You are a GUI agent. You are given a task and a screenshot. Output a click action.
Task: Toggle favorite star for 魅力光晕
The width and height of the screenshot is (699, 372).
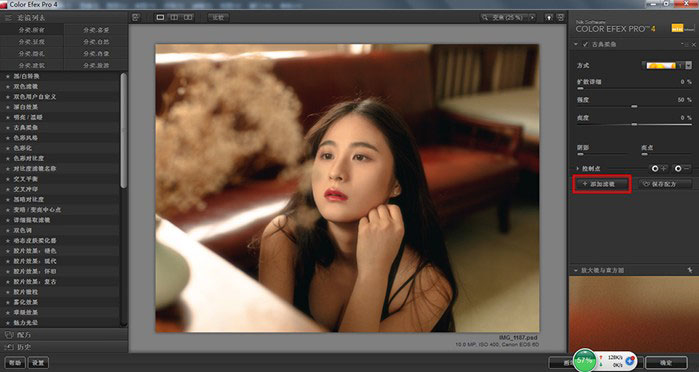[8, 322]
